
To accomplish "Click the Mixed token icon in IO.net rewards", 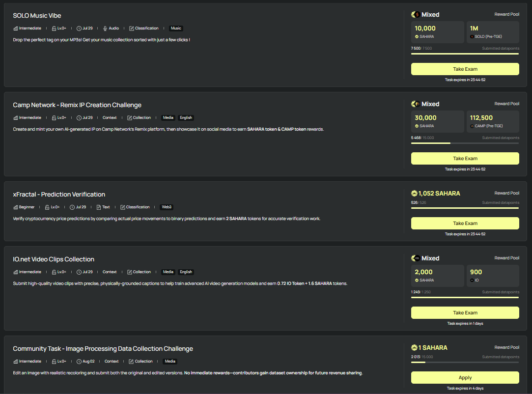I will (415, 258).
